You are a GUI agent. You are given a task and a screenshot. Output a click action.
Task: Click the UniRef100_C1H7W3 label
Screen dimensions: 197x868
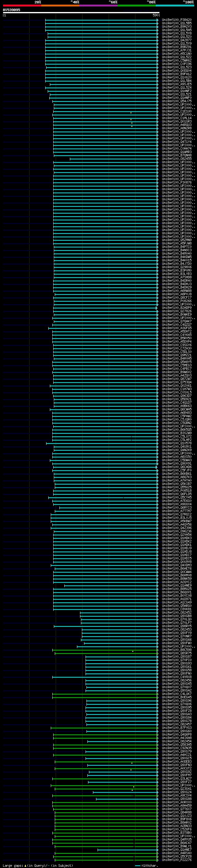pyautogui.click(x=176, y=389)
